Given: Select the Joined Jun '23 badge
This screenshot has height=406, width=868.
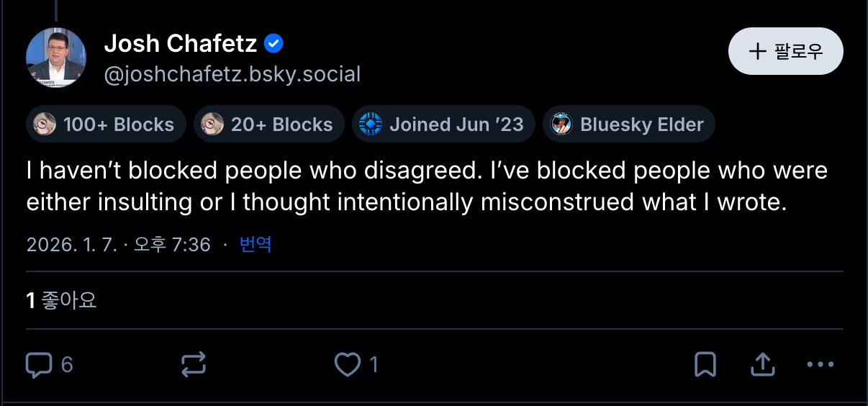Looking at the screenshot, I should pos(443,125).
